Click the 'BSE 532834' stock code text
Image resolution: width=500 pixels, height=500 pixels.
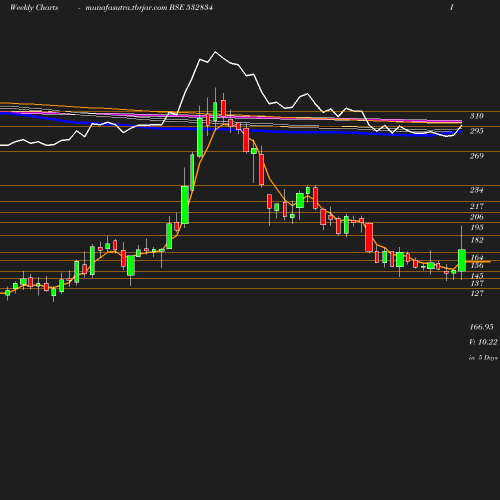[x=191, y=7]
